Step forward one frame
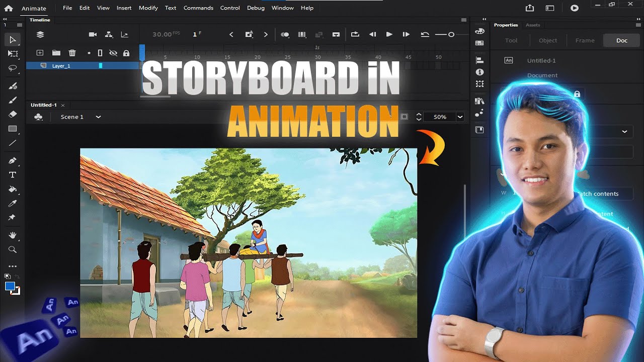This screenshot has height=362, width=644. point(406,35)
